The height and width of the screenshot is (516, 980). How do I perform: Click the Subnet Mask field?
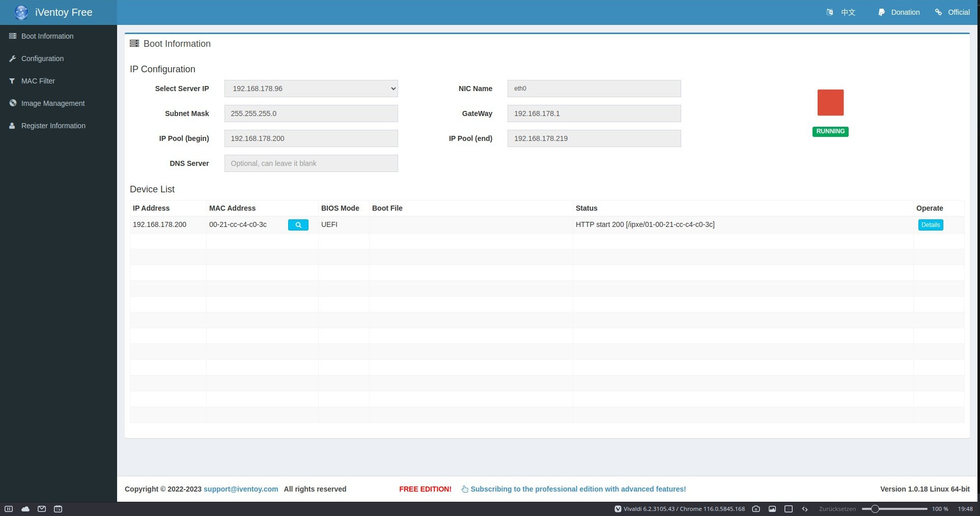(311, 113)
